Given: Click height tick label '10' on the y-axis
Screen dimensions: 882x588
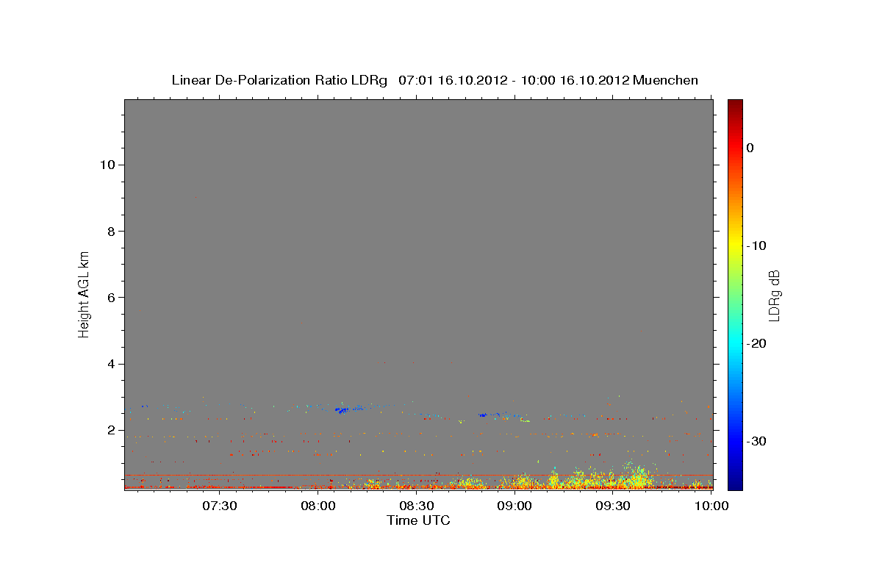Looking at the screenshot, I should coord(107,165).
